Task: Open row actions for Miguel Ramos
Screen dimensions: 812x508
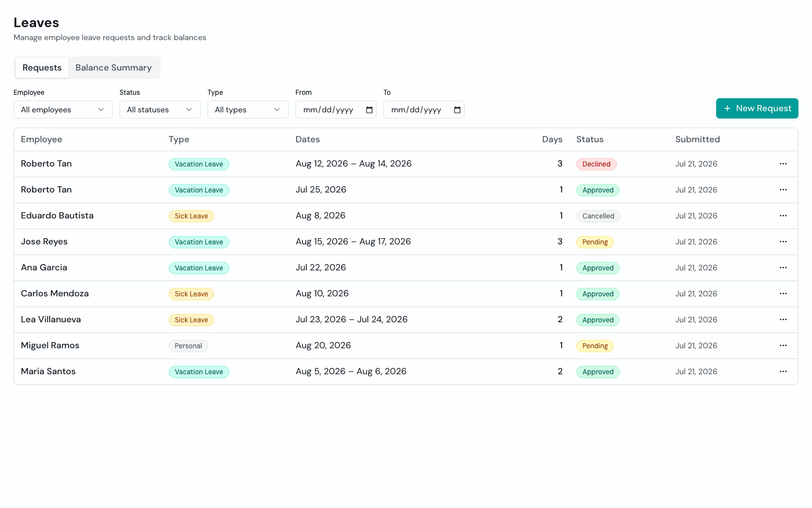Action: (783, 345)
